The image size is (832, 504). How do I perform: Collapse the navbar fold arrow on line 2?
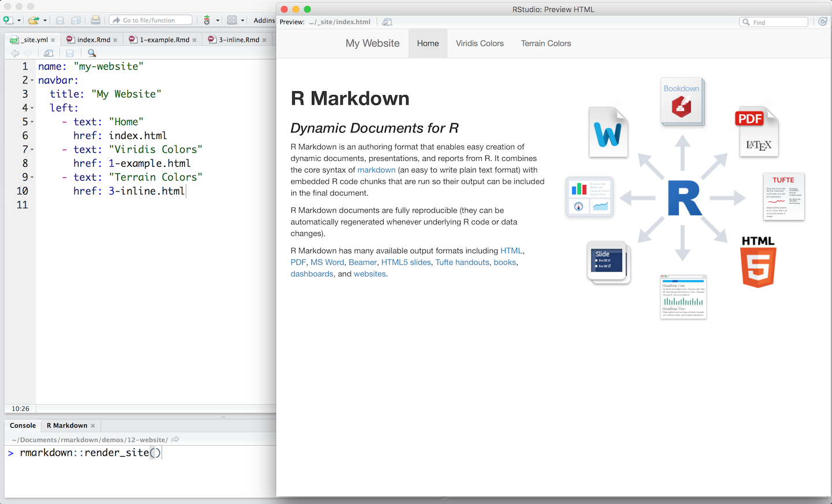32,81
